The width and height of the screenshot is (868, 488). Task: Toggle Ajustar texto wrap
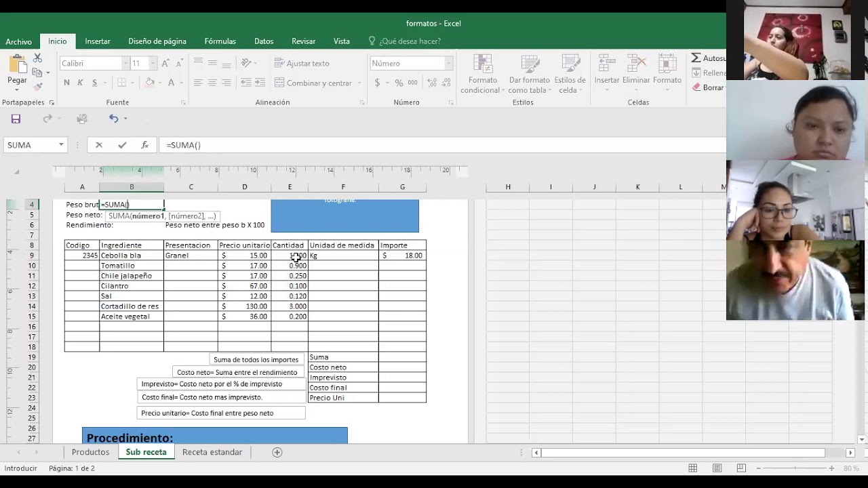(x=302, y=63)
